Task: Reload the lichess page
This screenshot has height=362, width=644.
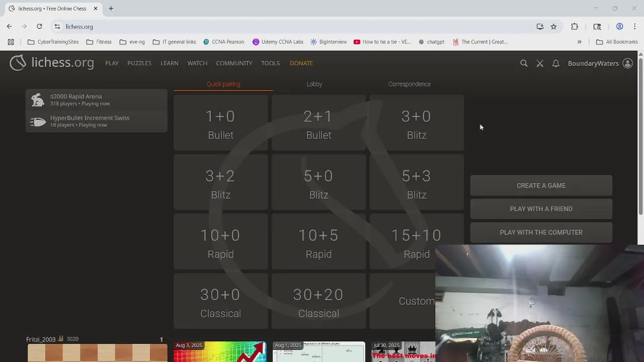Action: (x=39, y=27)
